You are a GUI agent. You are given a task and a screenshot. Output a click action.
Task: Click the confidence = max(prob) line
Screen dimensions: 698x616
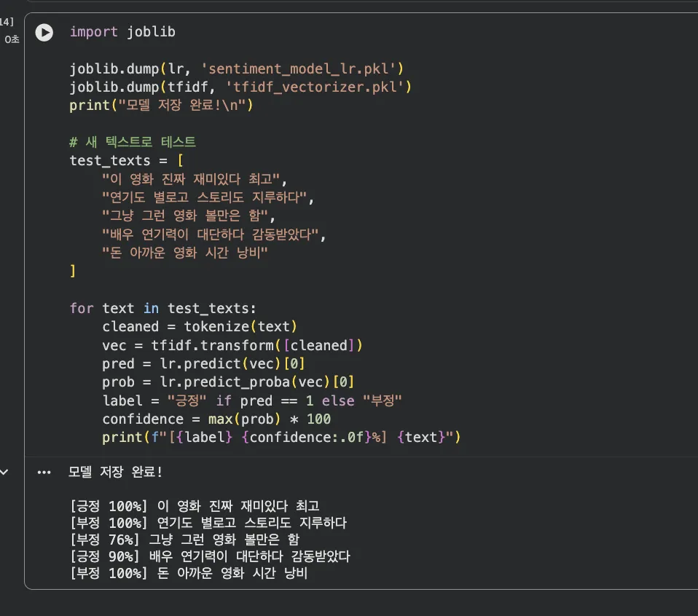pos(216,419)
